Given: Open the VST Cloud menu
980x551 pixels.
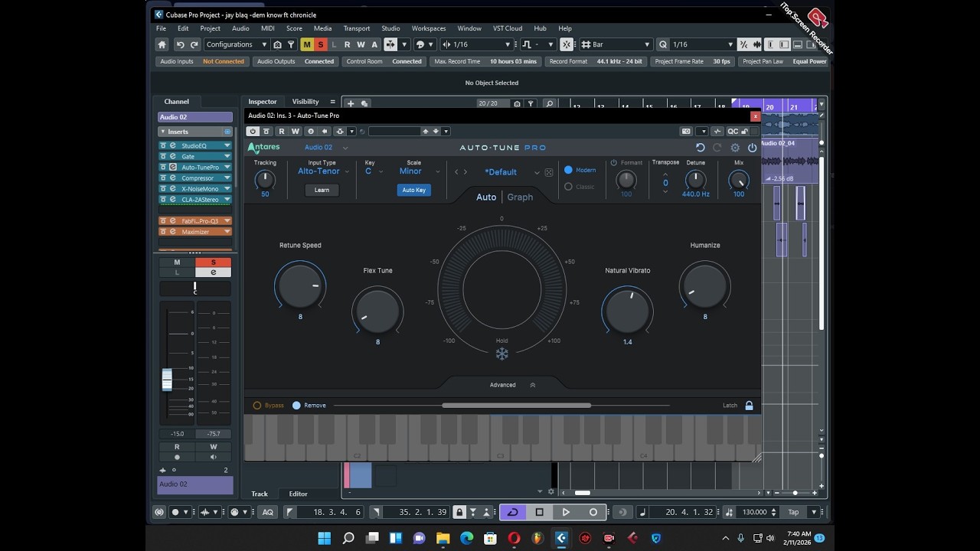Looking at the screenshot, I should coord(508,28).
